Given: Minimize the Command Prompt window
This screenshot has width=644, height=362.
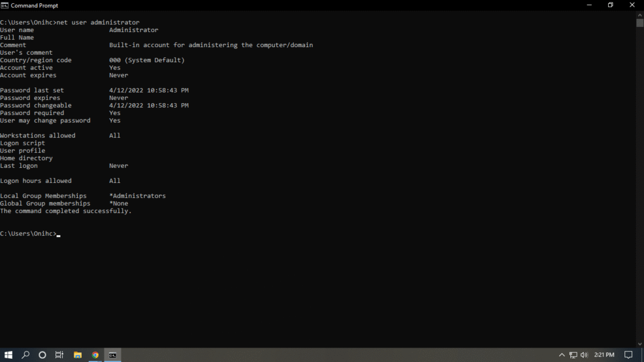Looking at the screenshot, I should (x=588, y=5).
